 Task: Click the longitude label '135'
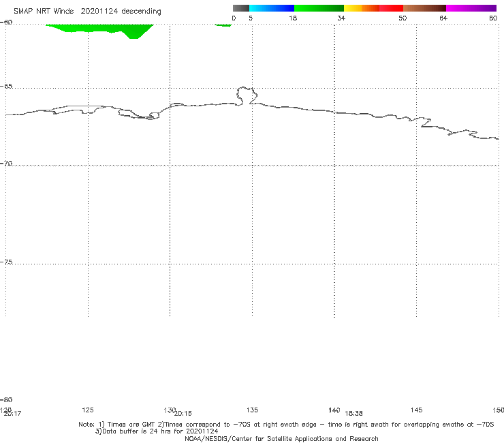click(x=252, y=410)
